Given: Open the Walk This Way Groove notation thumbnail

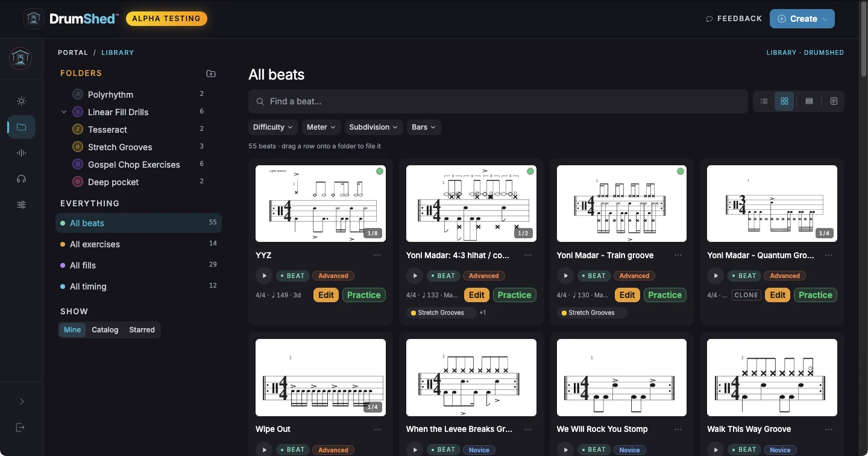Looking at the screenshot, I should click(x=772, y=378).
